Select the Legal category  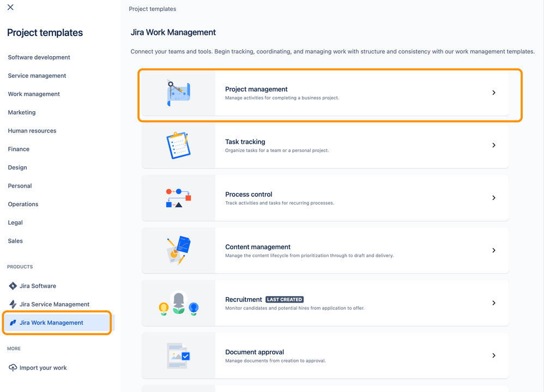tap(15, 222)
